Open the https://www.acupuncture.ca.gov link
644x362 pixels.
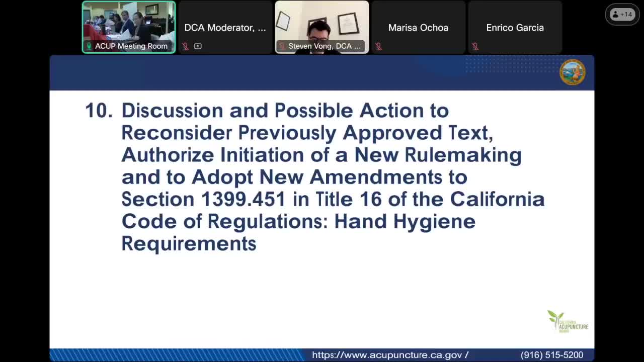390,355
